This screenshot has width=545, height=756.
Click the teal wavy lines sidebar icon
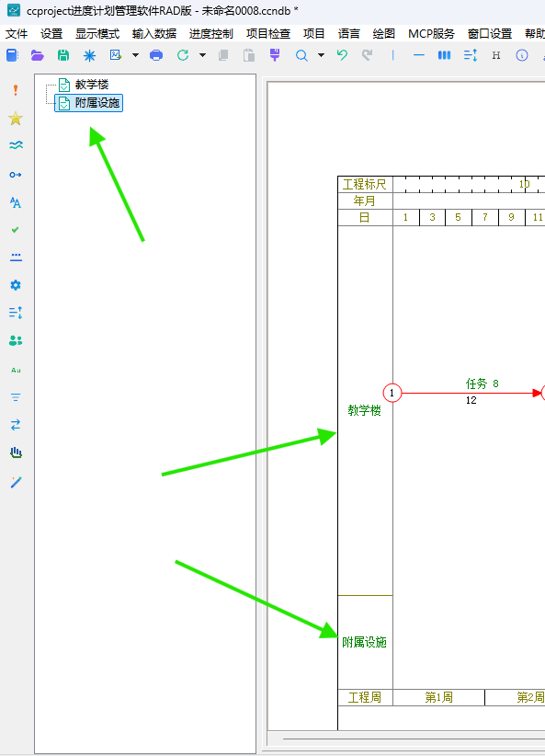(x=16, y=145)
